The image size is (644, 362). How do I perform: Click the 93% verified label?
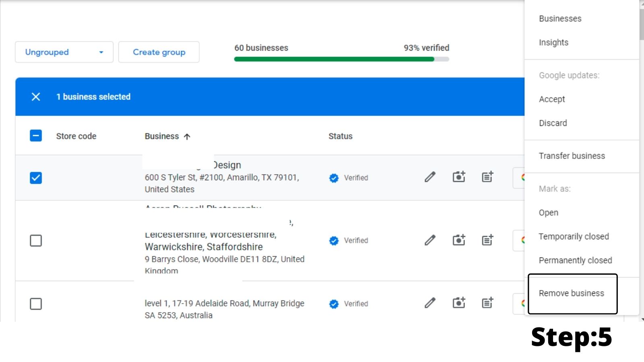coord(426,48)
